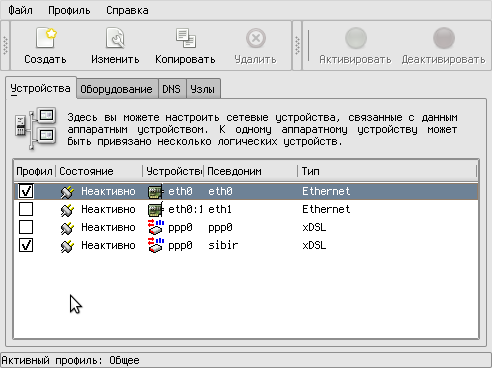
Task: Switch to the Устройства tab
Action: tap(41, 88)
